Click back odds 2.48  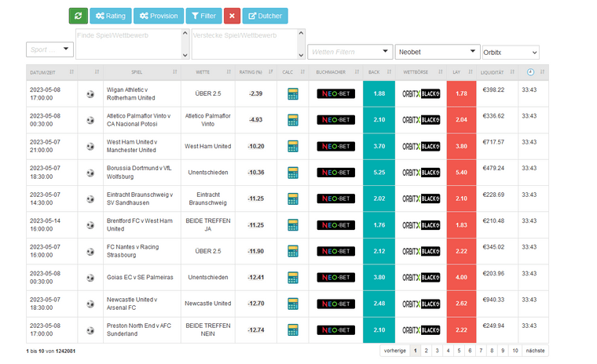379,304
